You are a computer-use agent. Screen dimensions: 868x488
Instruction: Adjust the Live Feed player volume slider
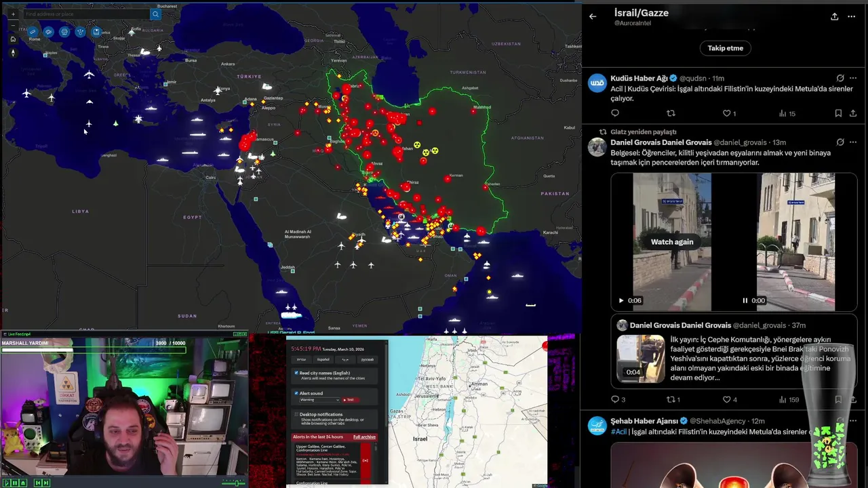coord(234,483)
